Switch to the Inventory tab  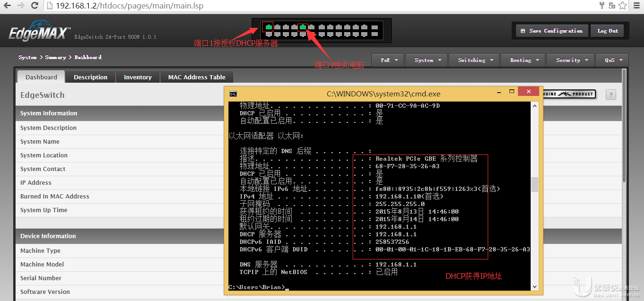pos(138,77)
